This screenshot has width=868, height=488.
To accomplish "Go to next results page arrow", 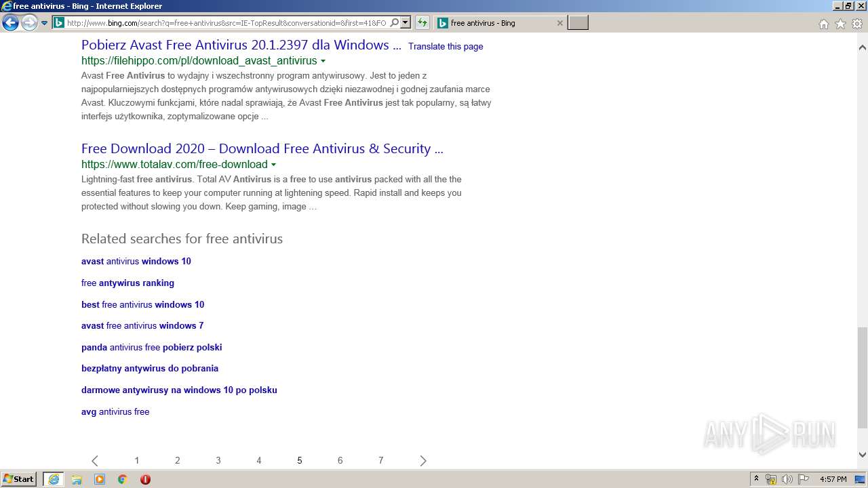I will (422, 461).
